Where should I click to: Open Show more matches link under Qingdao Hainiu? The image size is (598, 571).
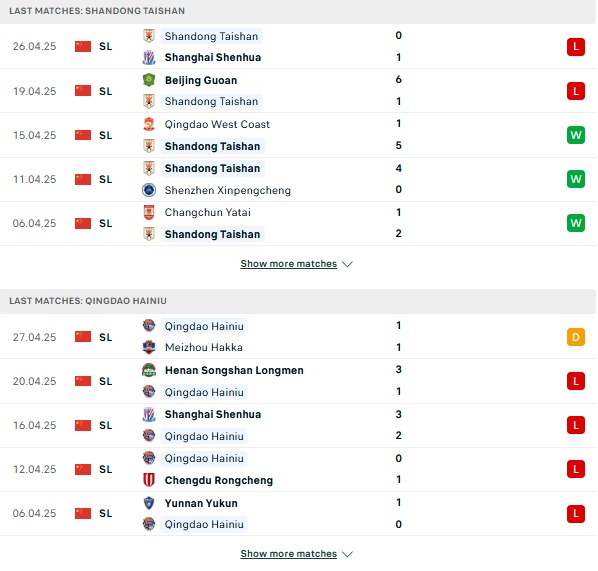click(x=289, y=553)
